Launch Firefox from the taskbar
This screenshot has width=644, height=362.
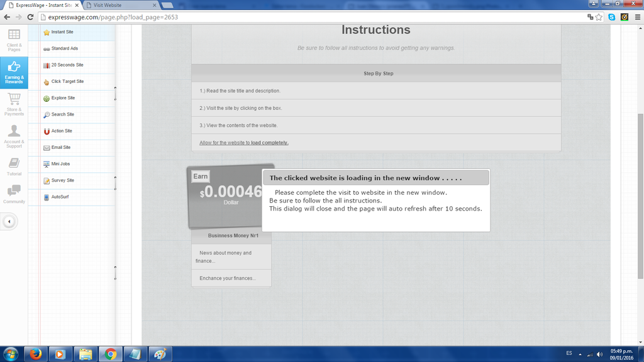click(36, 354)
